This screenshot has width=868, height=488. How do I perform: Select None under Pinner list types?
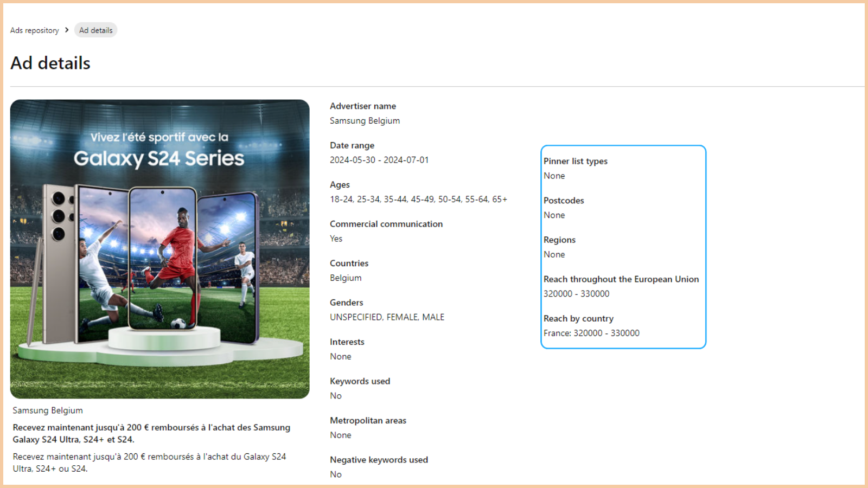tap(554, 176)
